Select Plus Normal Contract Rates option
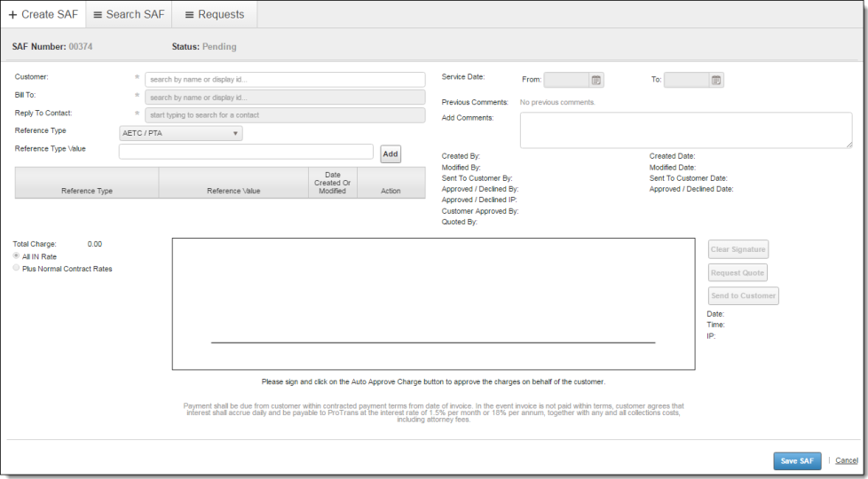 click(x=17, y=268)
